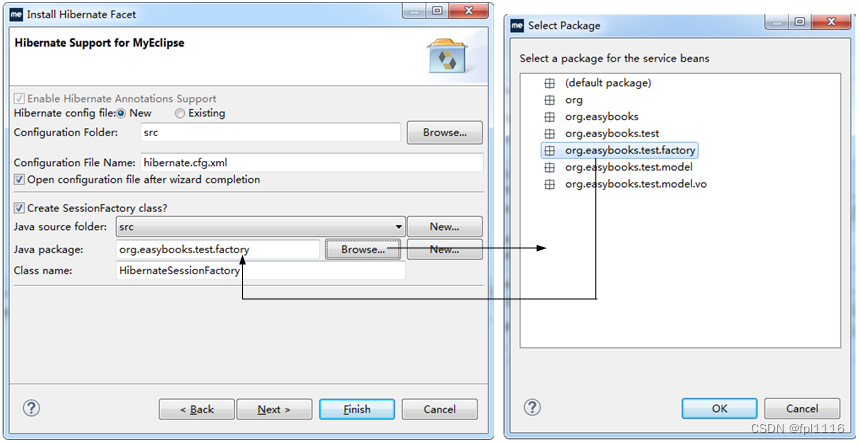Image resolution: width=860 pixels, height=445 pixels.
Task: Click OK in Select Package dialog
Action: [720, 408]
